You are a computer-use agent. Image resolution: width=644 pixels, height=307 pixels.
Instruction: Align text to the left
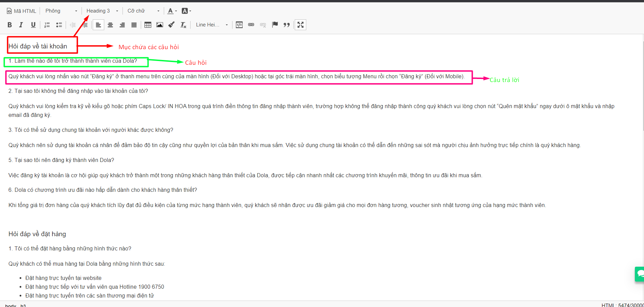[x=98, y=25]
